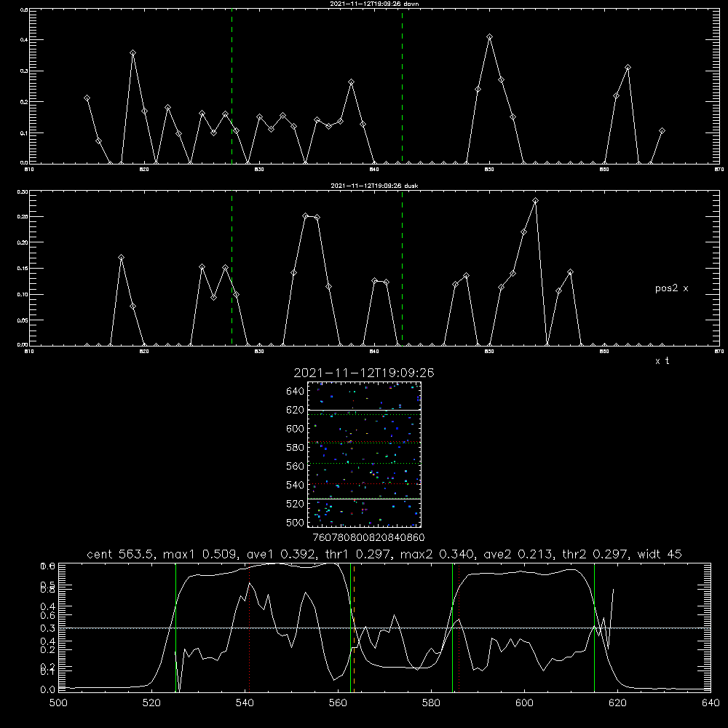Image resolution: width=728 pixels, height=728 pixels.
Task: Click the red dotted line near 586 in bottom plot
Action: pyautogui.click(x=459, y=628)
